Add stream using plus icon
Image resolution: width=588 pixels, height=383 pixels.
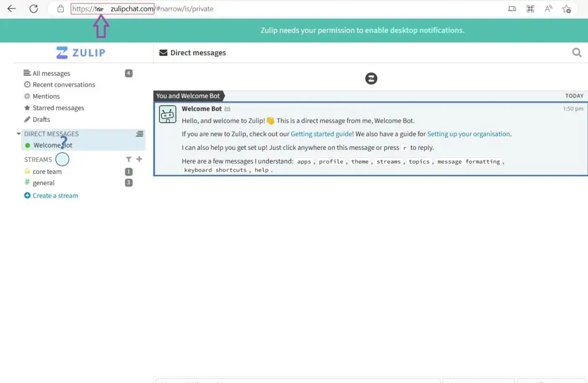[139, 159]
